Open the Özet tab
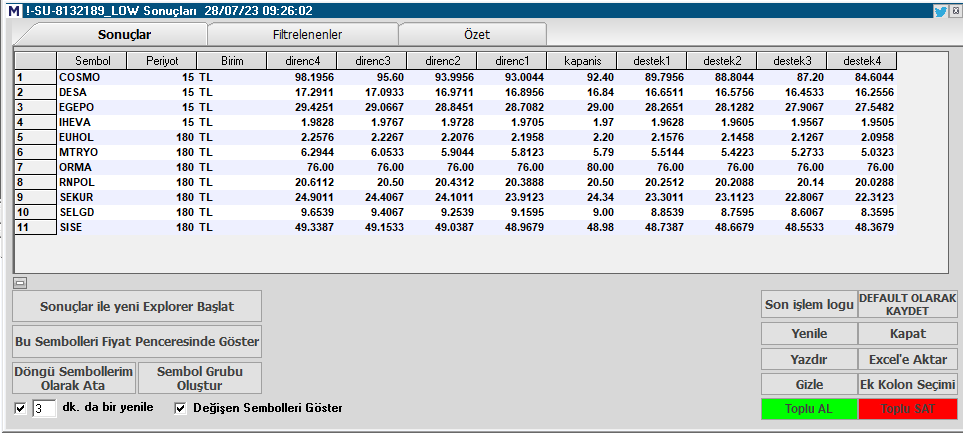The image size is (963, 433). point(477,34)
